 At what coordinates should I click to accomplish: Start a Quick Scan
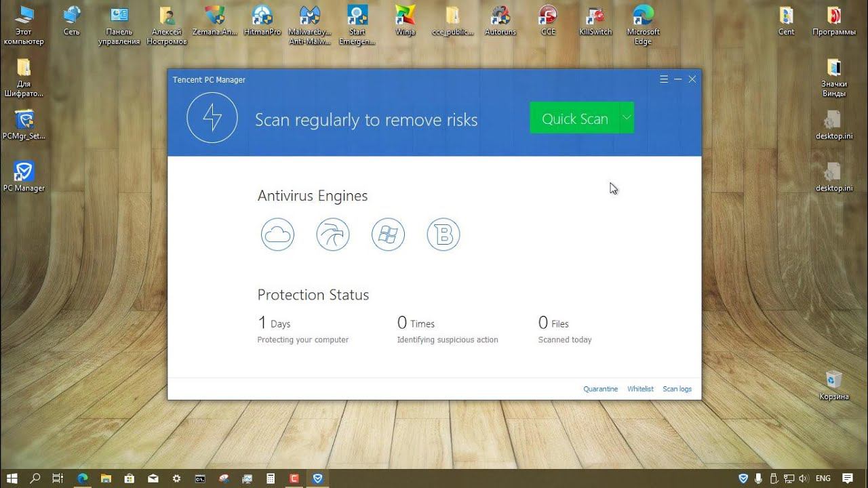coord(574,118)
